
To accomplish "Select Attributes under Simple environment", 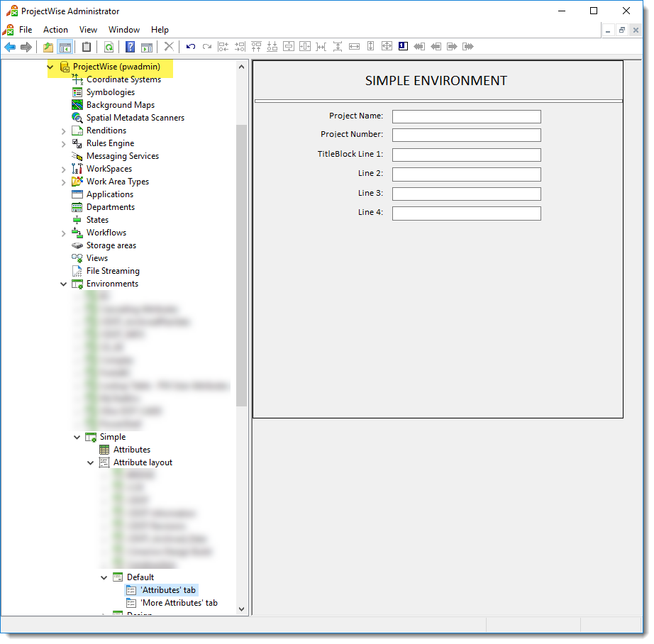I will point(132,450).
